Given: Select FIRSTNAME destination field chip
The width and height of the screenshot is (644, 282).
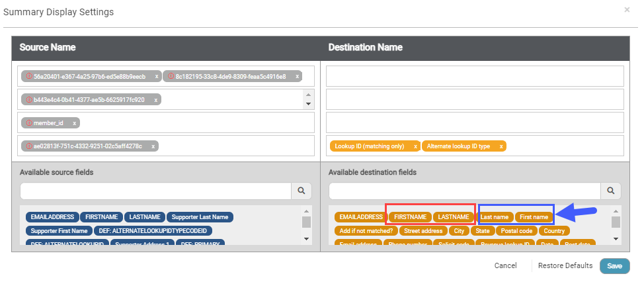Looking at the screenshot, I should (411, 216).
